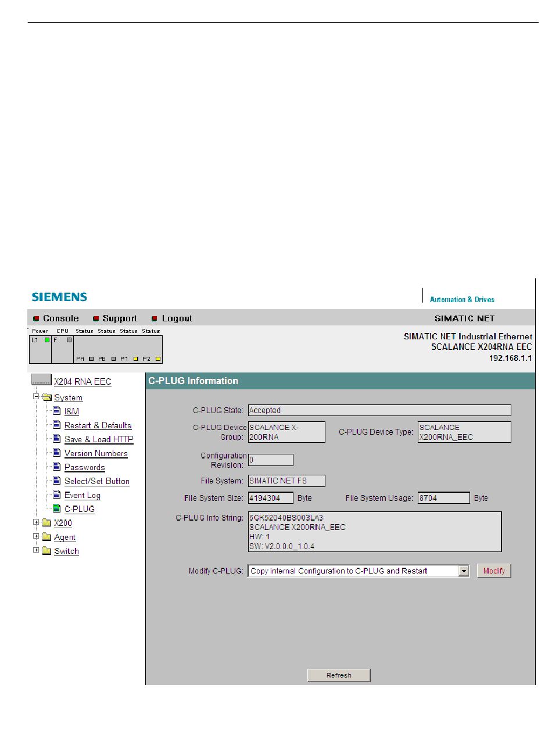Open the Console menu item
Image resolution: width=552 pixels, height=756 pixels.
(x=60, y=318)
